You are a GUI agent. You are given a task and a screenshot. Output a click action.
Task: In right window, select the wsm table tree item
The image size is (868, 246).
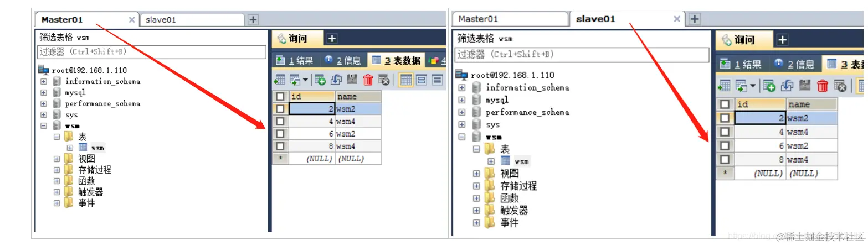(x=522, y=161)
